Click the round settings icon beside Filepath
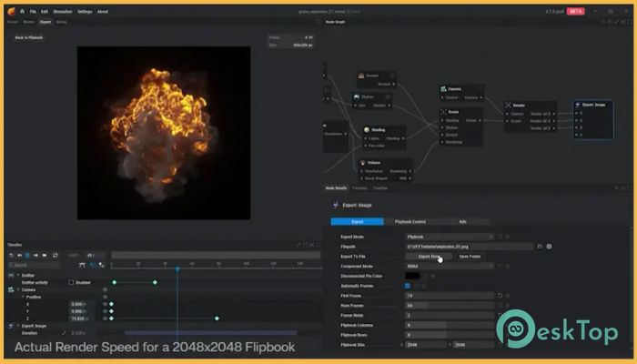This screenshot has height=364, width=637. pos(549,247)
